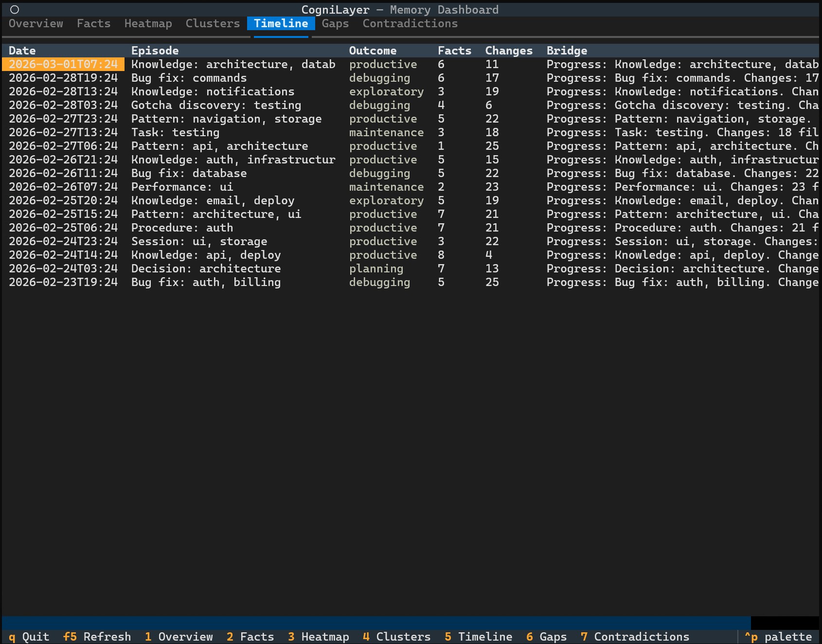Click episode 'Pattern: navigation, storage'
This screenshot has height=644, width=822.
[226, 119]
